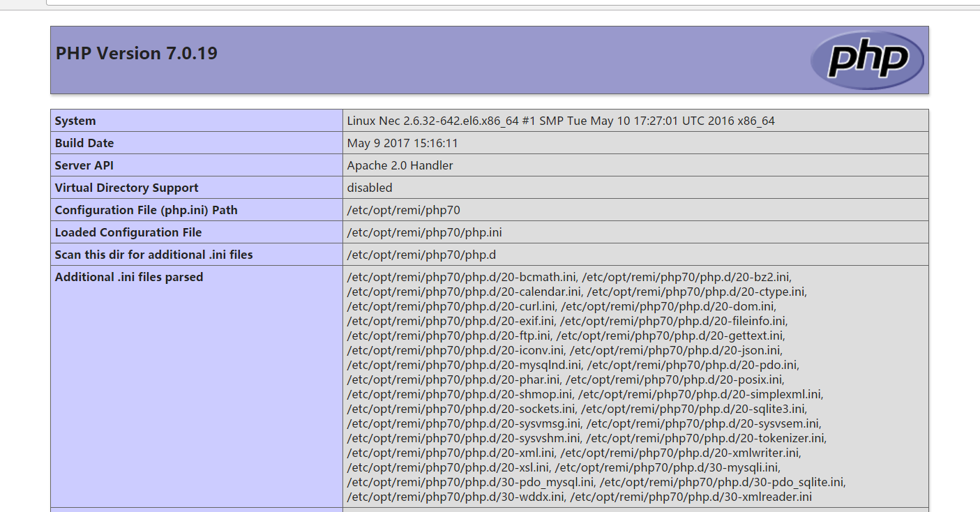Select the Server API label
Image resolution: width=980 pixels, height=512 pixels.
tap(84, 165)
